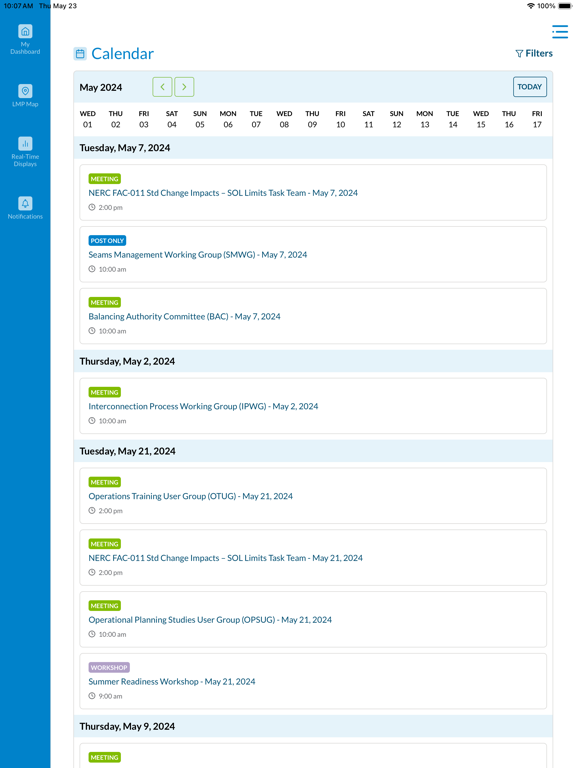This screenshot has width=576, height=768.
Task: Click MEETING tag on BAC card
Action: pos(104,303)
